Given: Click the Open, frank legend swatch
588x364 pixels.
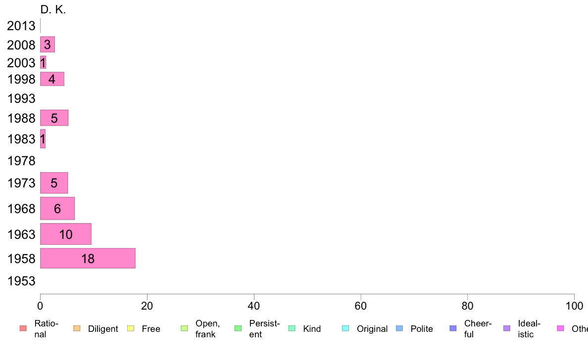Looking at the screenshot, I should tap(184, 328).
